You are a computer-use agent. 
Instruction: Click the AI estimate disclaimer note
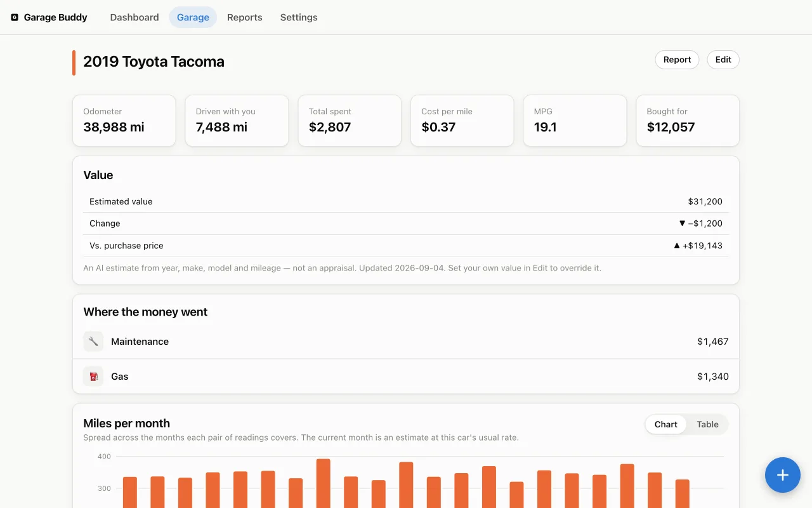(342, 268)
